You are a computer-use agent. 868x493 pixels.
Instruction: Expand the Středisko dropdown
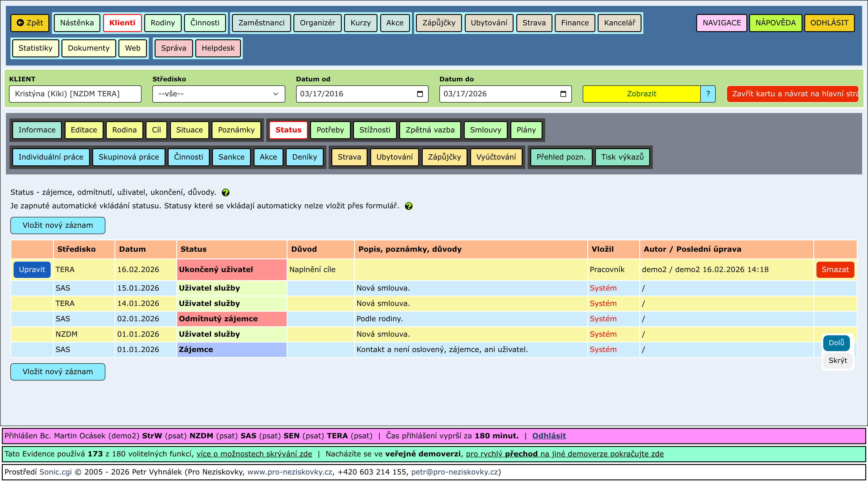pyautogui.click(x=218, y=94)
